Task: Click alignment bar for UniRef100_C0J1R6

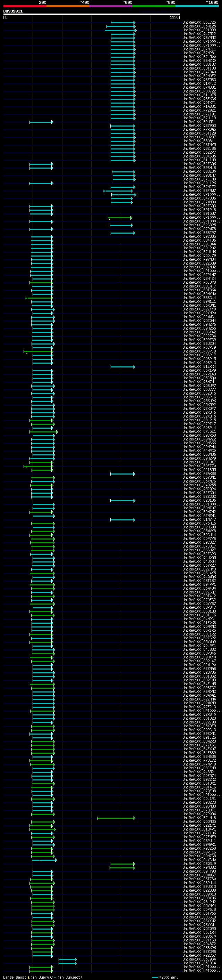Action: [41, 183]
